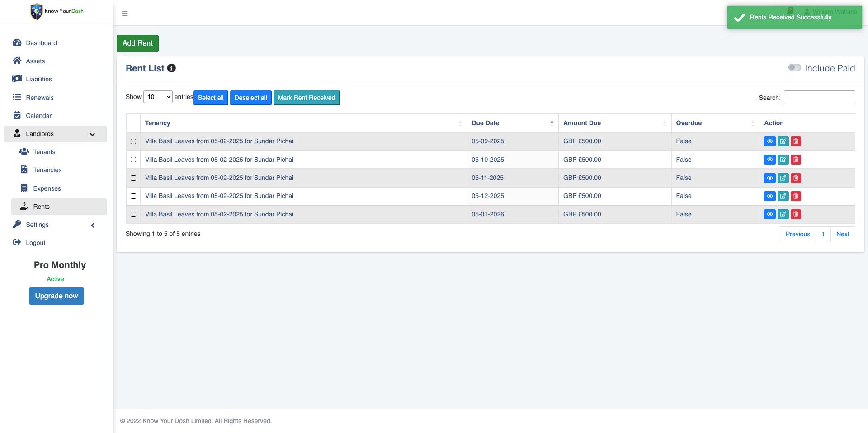Open the Show entries count dropdown
The width and height of the screenshot is (868, 433).
tap(158, 97)
